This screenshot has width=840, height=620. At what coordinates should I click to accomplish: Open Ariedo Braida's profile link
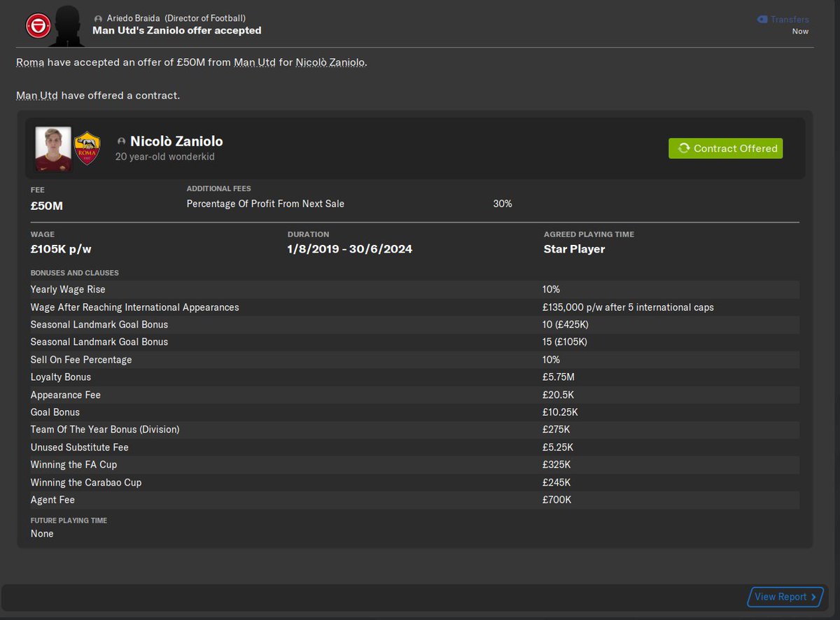pyautogui.click(x=134, y=18)
